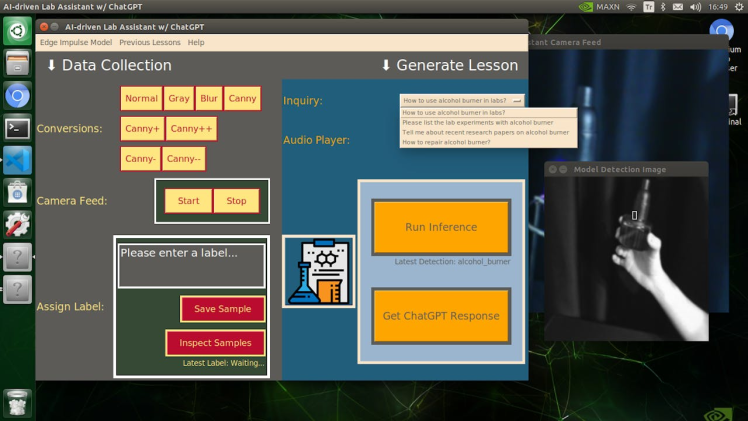Click the Canny+ conversion button
This screenshot has height=421, width=748.
tap(142, 129)
